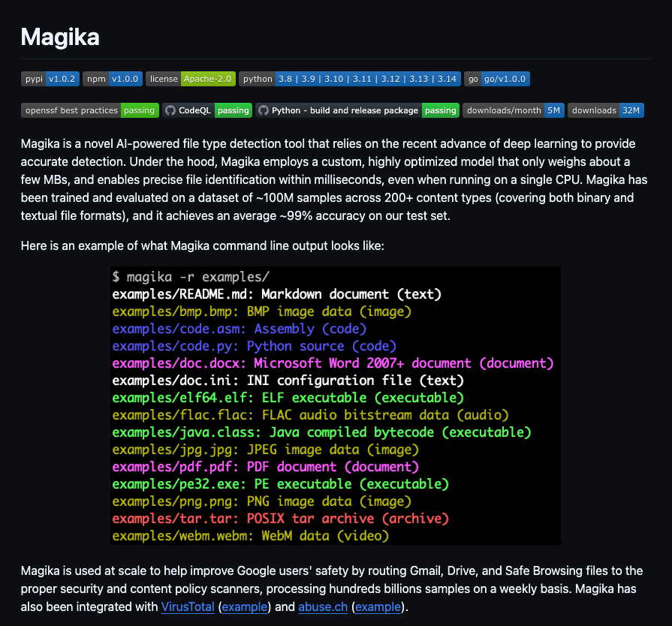Open the example link after VirusTotal
This screenshot has width=672, height=626.
point(245,606)
